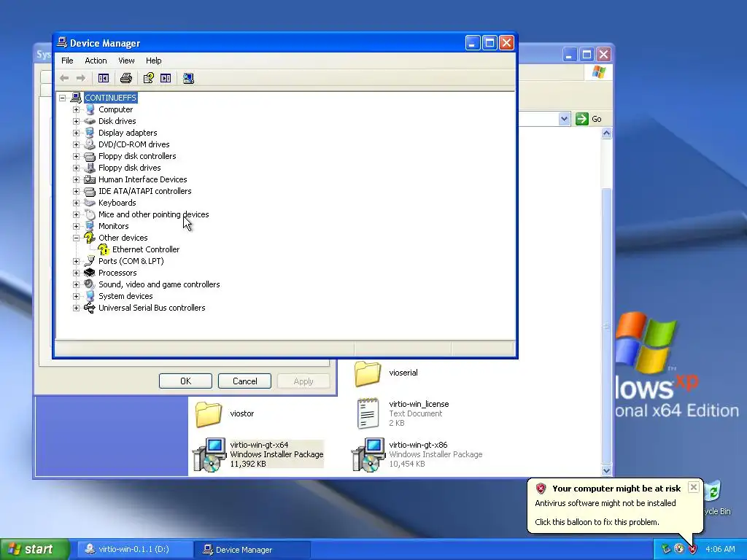Close the security warning balloon
This screenshot has width=747, height=560.
pyautogui.click(x=694, y=487)
